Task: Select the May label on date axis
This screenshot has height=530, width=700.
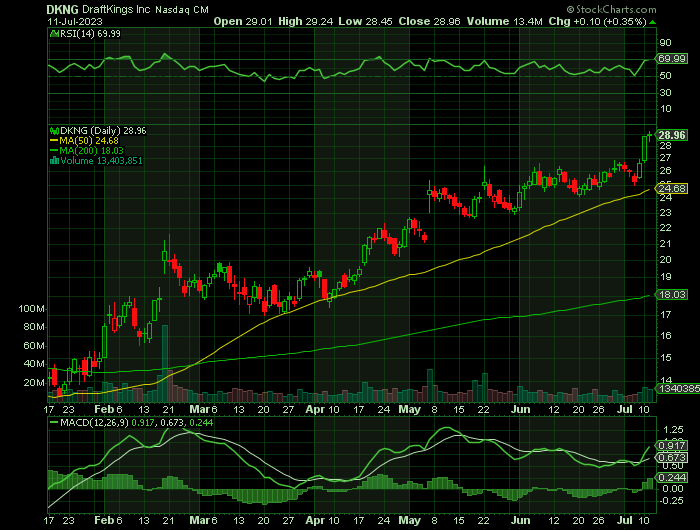Action: point(408,409)
